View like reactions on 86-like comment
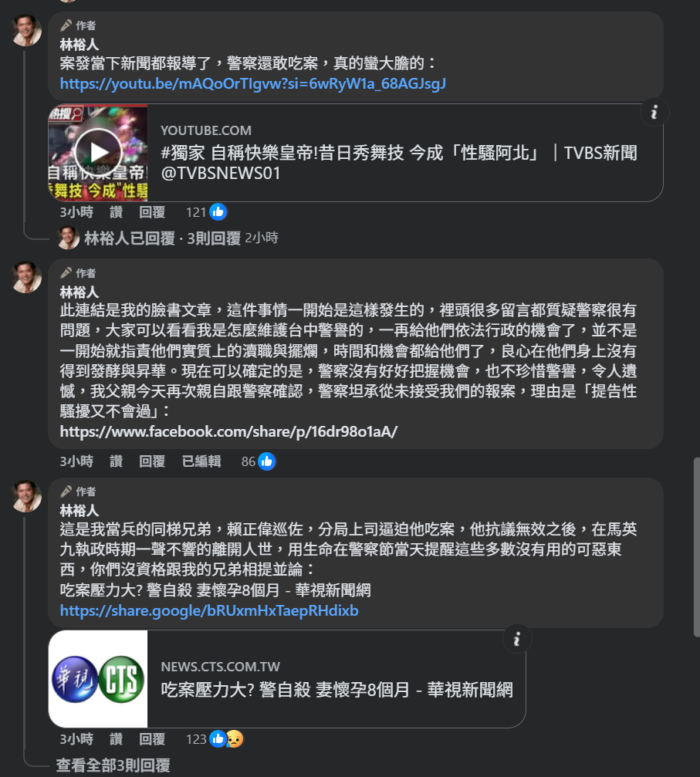The height and width of the screenshot is (777, 700). pos(266,461)
